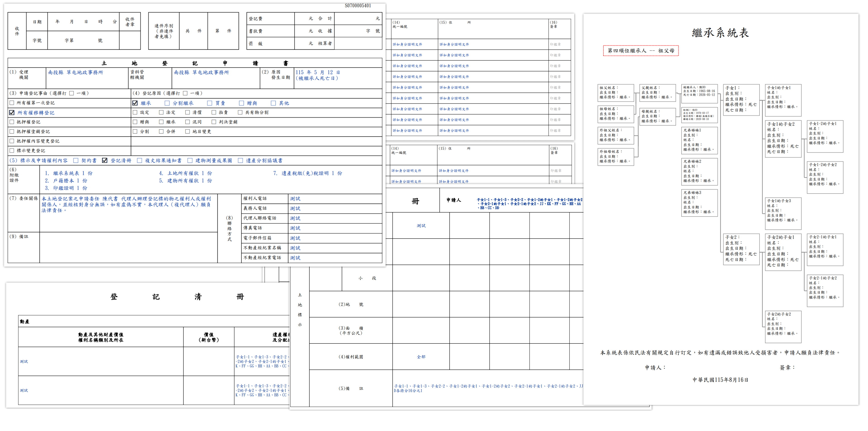Click the 繼承系統表 page title

pos(720,33)
